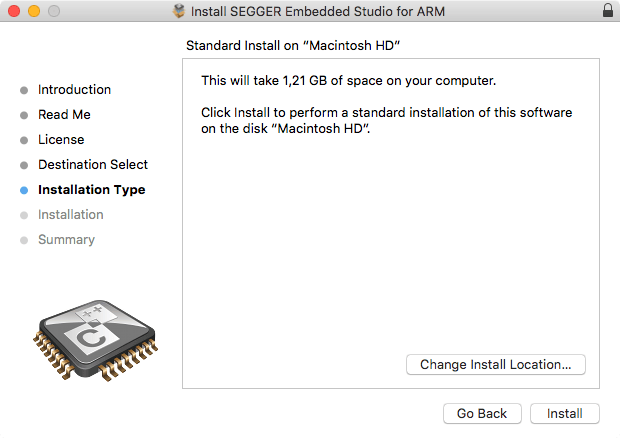Click the Standard Install heading text
The height and width of the screenshot is (438, 620).
(x=293, y=46)
